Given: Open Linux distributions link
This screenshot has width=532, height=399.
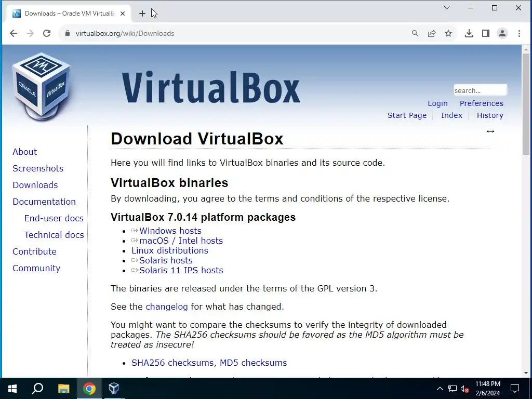Looking at the screenshot, I should click(x=170, y=250).
